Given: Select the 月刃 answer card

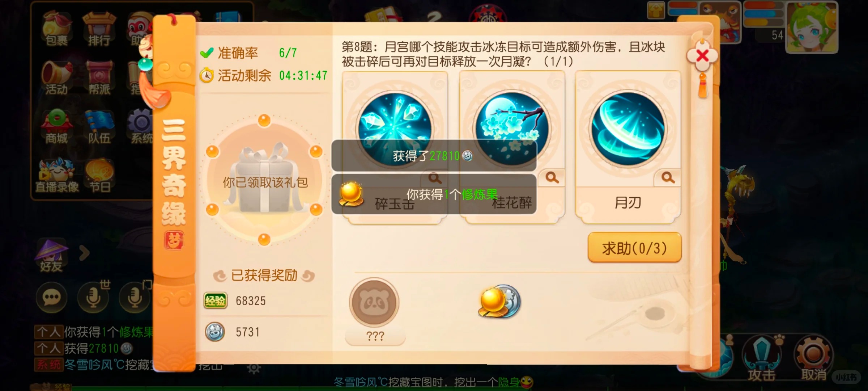Looking at the screenshot, I should (628, 147).
